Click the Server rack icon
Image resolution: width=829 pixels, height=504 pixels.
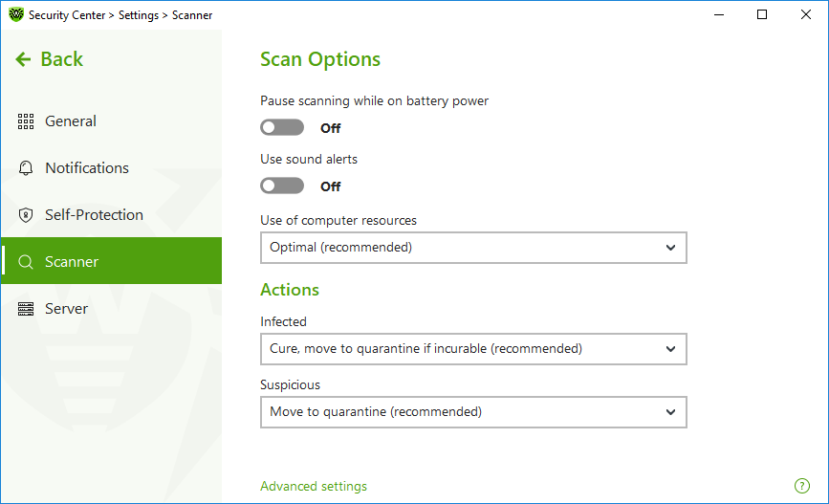[x=26, y=309]
